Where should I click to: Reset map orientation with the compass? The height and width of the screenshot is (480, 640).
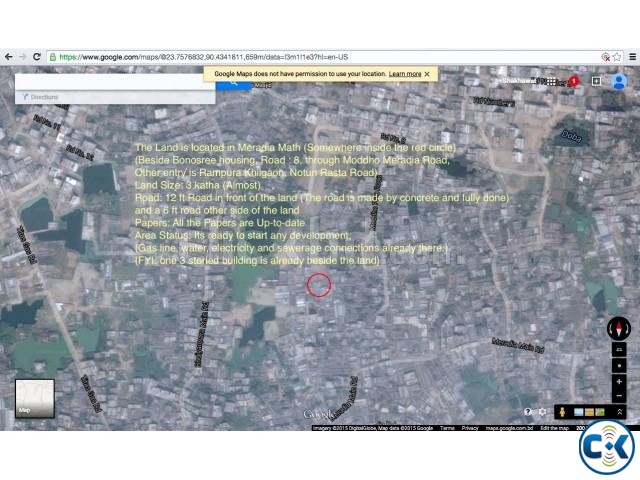pyautogui.click(x=619, y=328)
